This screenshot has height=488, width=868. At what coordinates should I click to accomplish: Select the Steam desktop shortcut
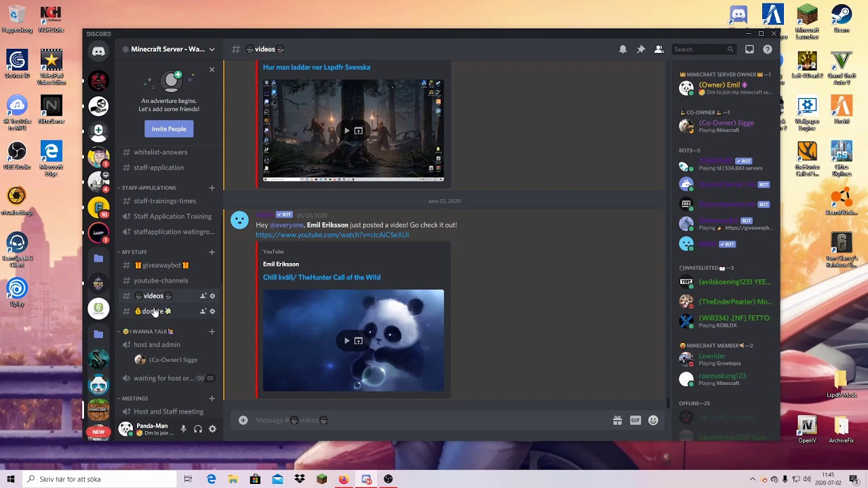click(842, 19)
